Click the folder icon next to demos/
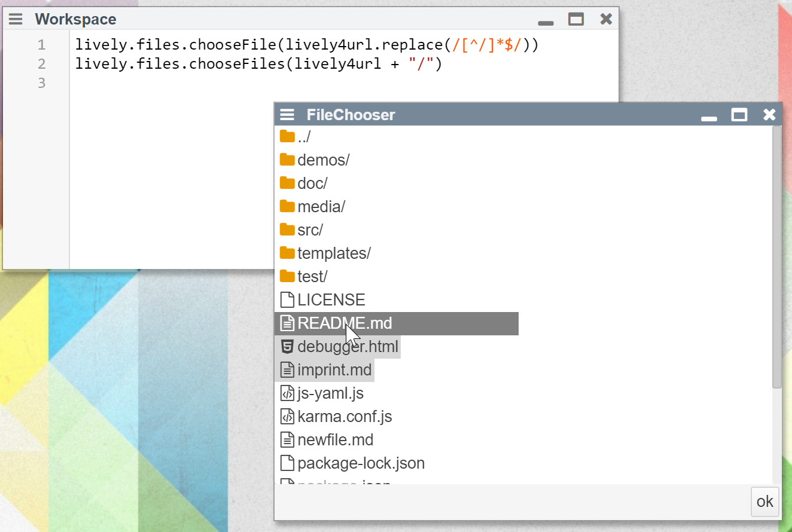 click(x=287, y=160)
